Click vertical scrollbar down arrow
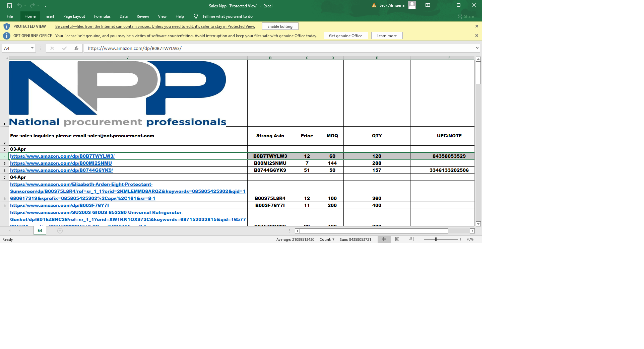644x349 pixels. pyautogui.click(x=478, y=224)
